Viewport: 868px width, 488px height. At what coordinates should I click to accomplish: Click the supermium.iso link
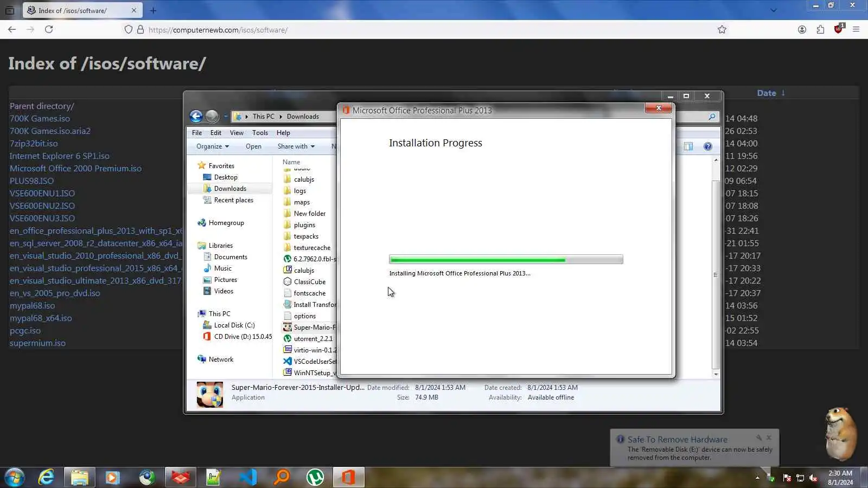pos(37,343)
